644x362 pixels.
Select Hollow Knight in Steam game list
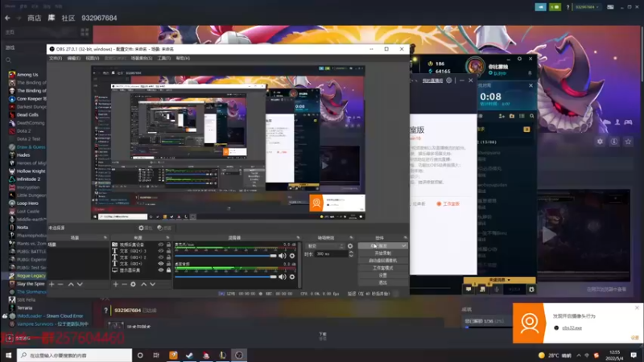(31, 171)
